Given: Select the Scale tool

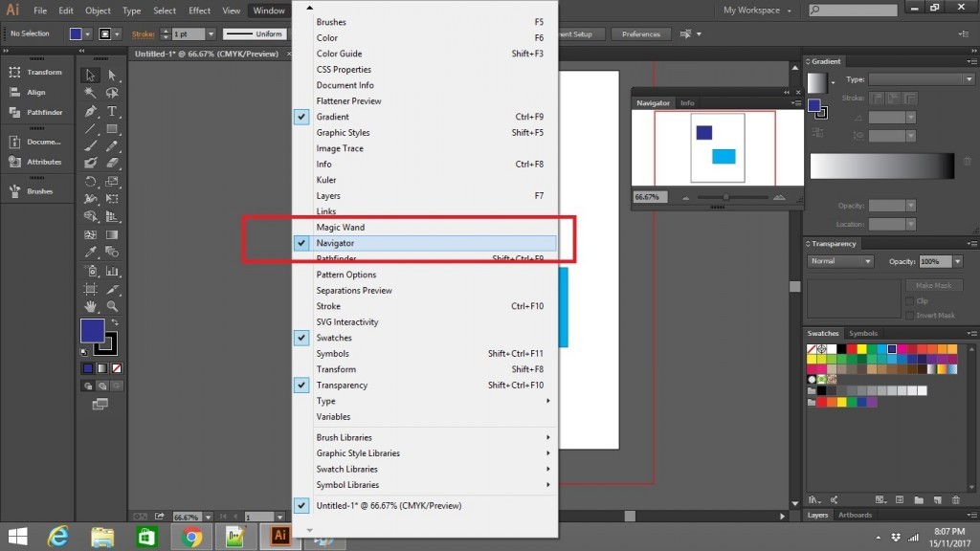Looking at the screenshot, I should (112, 182).
